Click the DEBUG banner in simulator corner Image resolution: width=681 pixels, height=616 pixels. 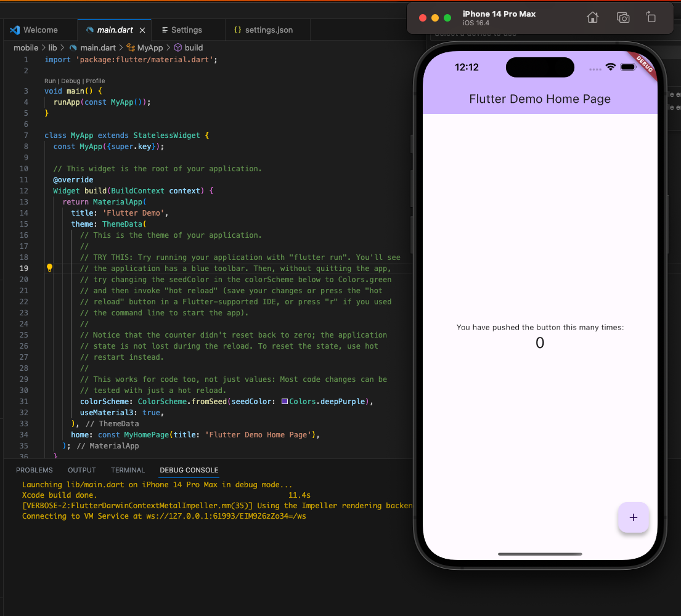click(x=644, y=64)
